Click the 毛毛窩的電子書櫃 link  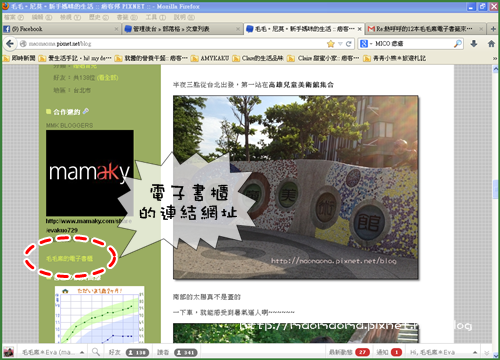pos(69,258)
